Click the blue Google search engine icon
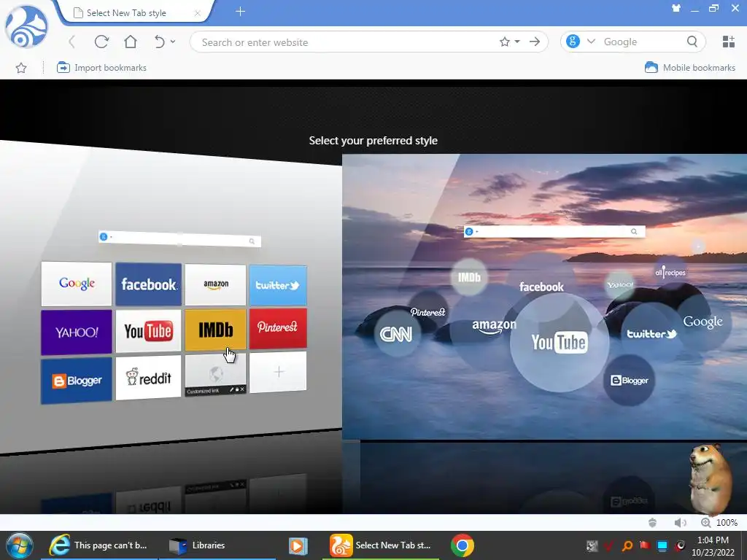This screenshot has height=560, width=747. click(x=573, y=42)
